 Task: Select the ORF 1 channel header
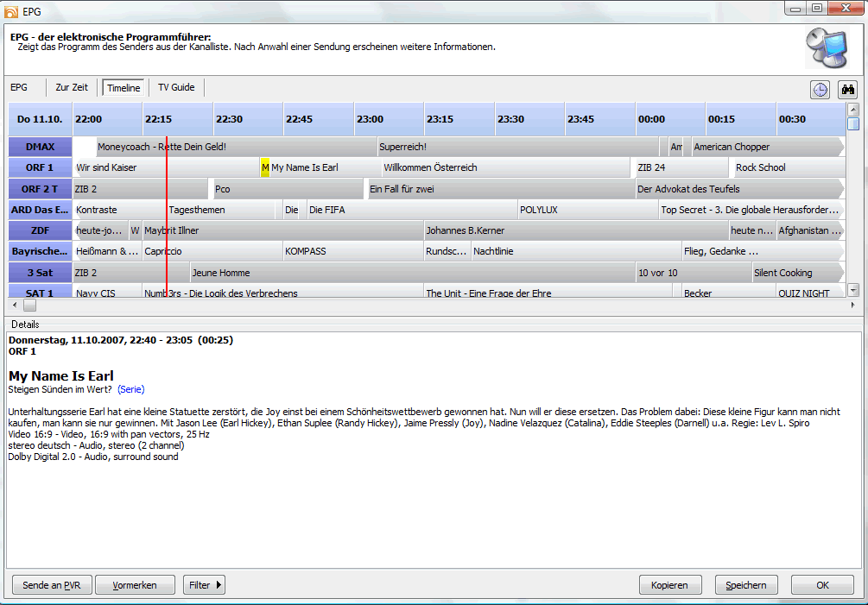40,167
